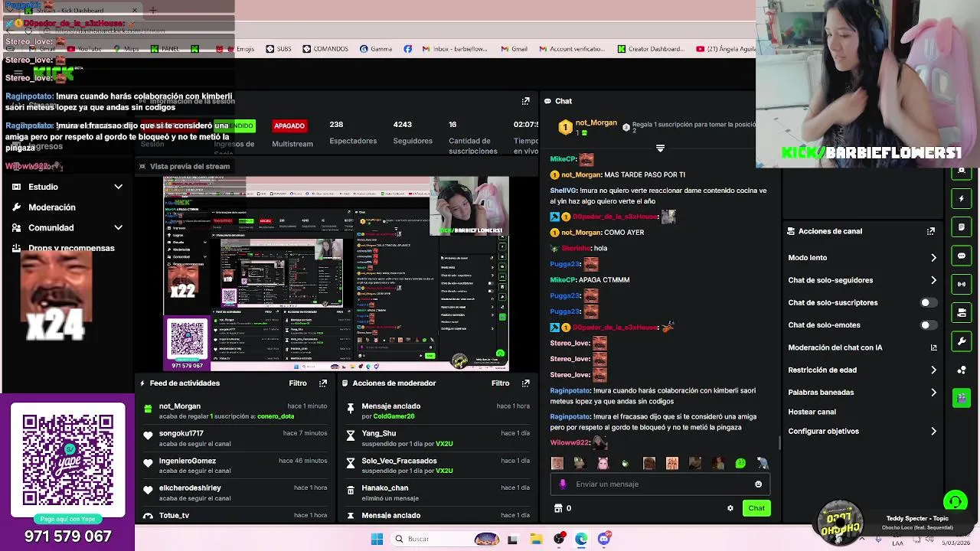Image resolution: width=980 pixels, height=551 pixels.
Task: Click Hanako_chan in moderator actions
Action: tap(385, 487)
